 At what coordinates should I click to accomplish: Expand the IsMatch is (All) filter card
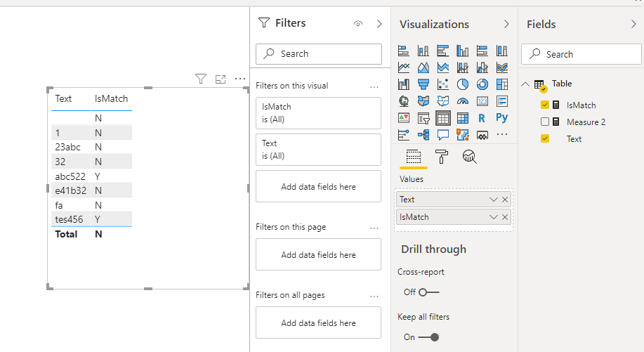[318, 113]
